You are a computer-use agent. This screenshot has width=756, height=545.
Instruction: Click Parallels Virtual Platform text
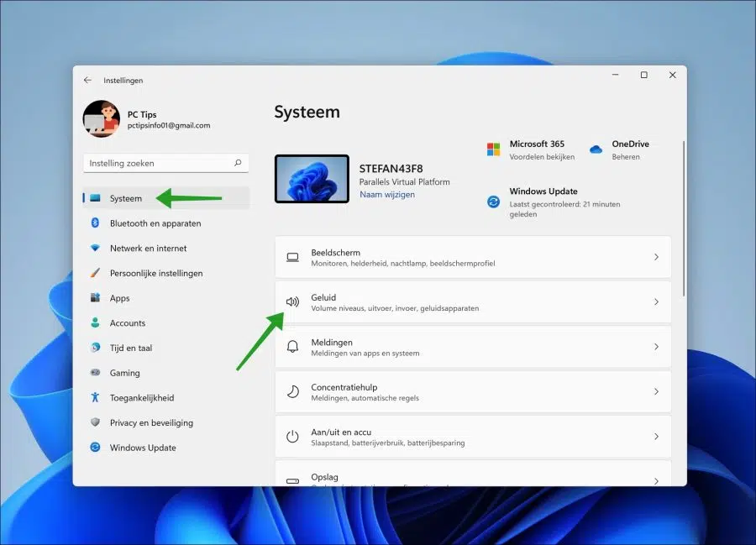tap(405, 181)
